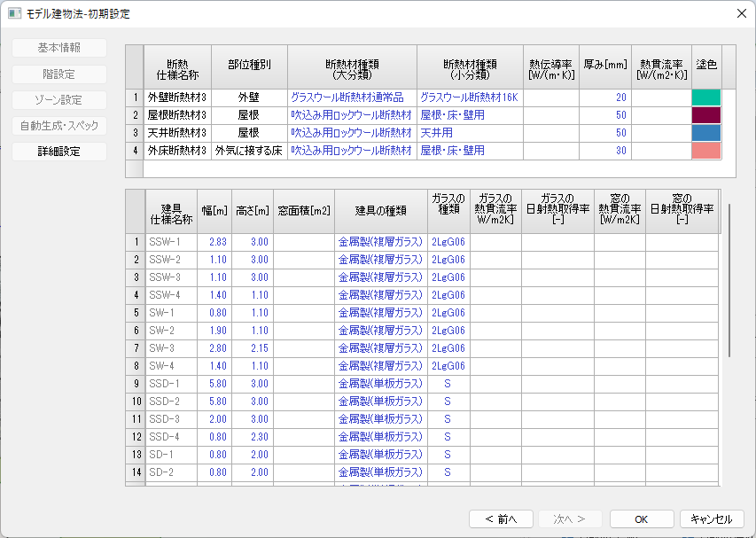This screenshot has width=756, height=538.
Task: Go back with the < 前へ button
Action: pos(501,519)
